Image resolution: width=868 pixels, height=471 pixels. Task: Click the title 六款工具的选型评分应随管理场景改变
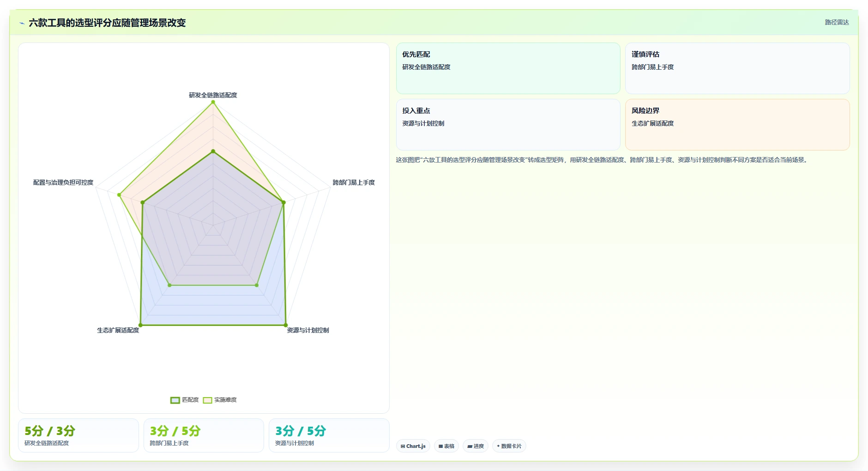pos(107,23)
